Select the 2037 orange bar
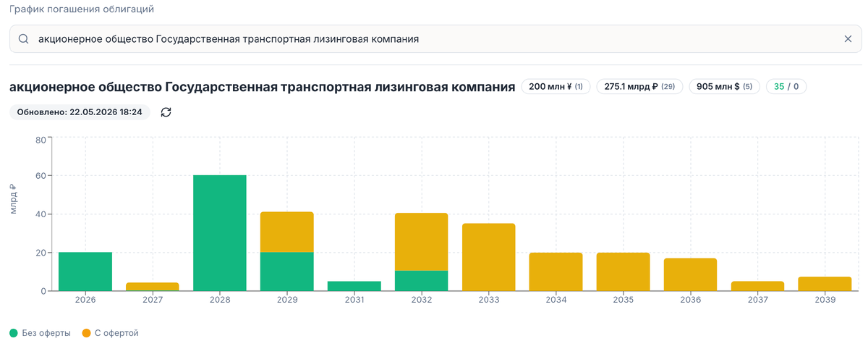Screen dimensions: 868x349 pos(757,286)
